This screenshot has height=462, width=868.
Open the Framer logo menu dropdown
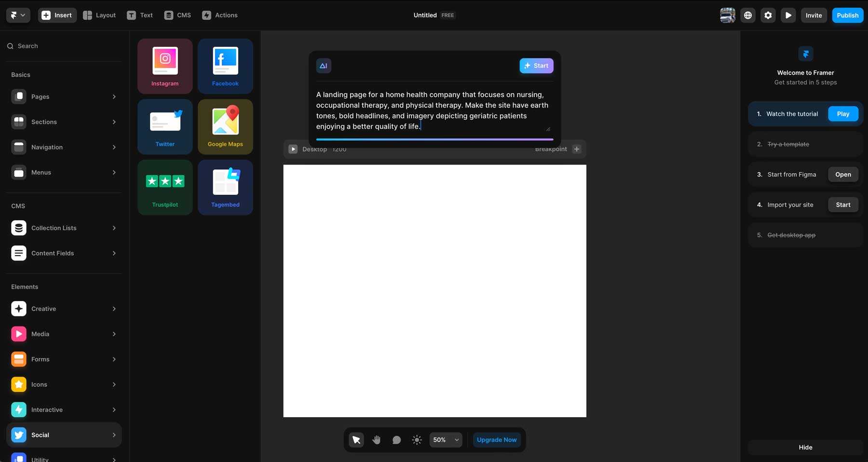coord(17,15)
